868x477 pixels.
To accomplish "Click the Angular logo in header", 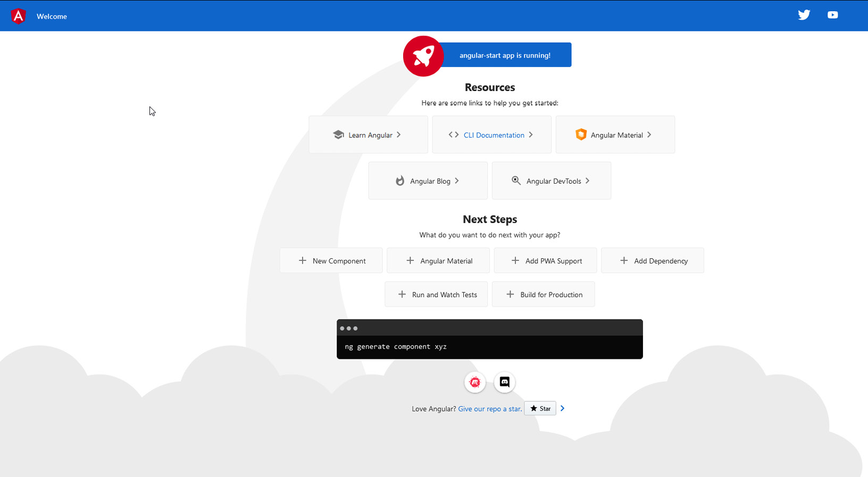I will click(19, 16).
